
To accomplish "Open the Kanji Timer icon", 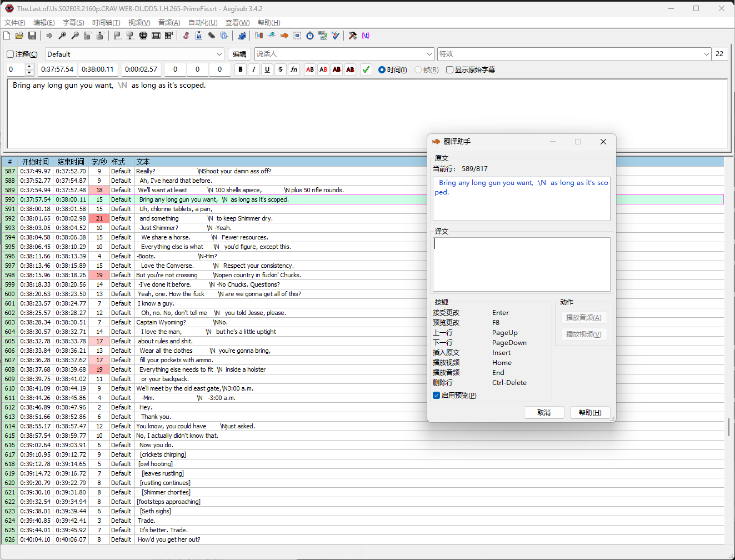I will pos(323,36).
